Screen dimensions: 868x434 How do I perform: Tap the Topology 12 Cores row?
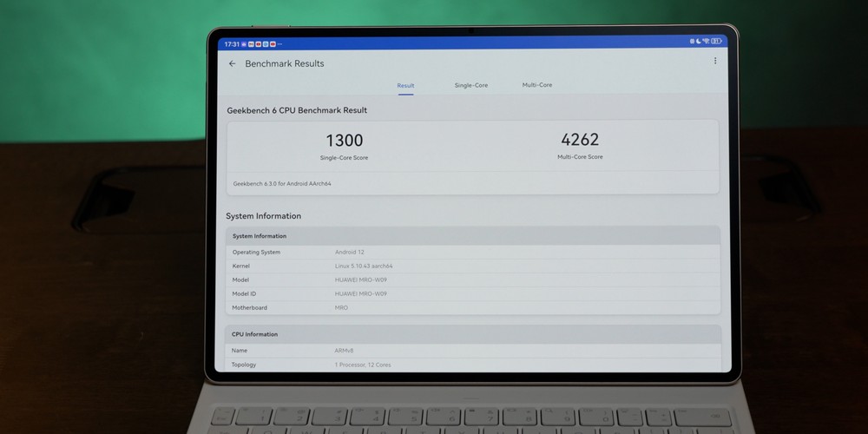point(472,365)
